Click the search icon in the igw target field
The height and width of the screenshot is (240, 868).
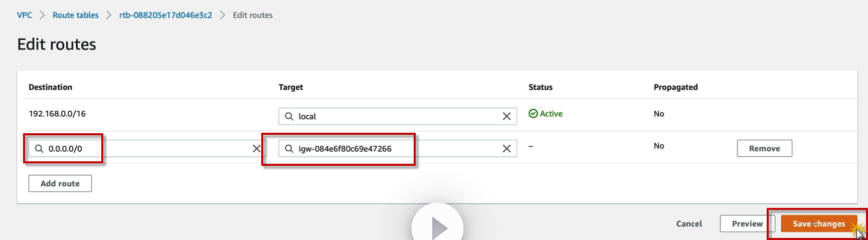pos(289,149)
